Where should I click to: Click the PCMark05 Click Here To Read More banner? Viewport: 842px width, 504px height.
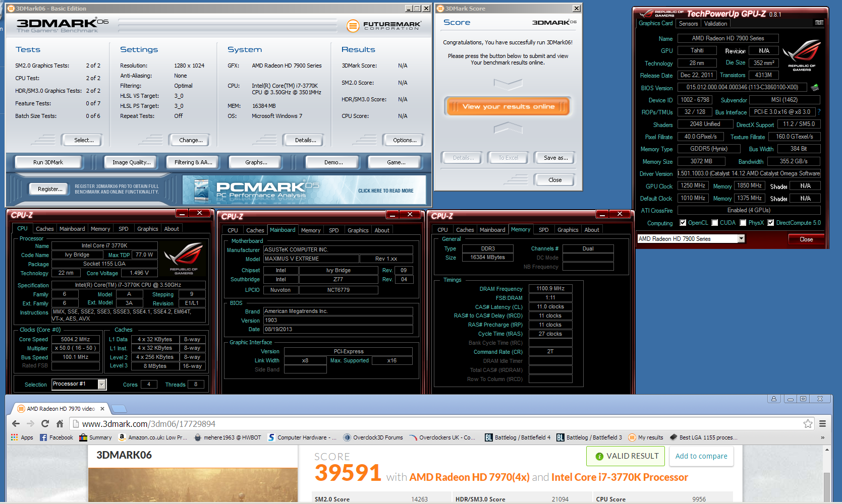304,190
